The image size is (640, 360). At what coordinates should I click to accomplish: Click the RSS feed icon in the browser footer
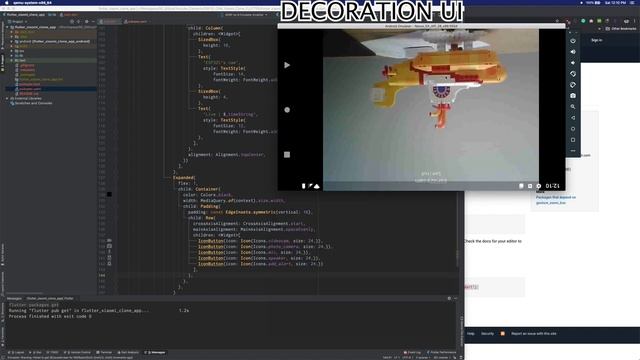[502, 333]
